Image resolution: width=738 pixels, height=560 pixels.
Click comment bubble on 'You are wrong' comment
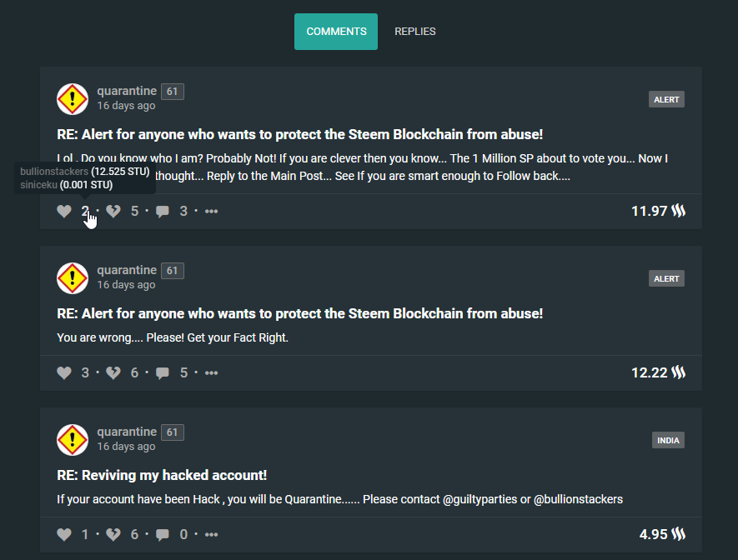coord(163,373)
